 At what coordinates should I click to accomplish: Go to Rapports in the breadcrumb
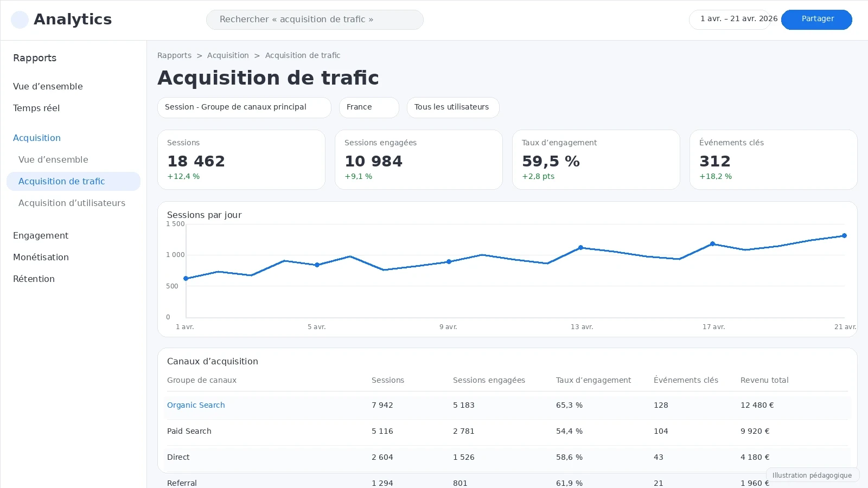pos(174,55)
